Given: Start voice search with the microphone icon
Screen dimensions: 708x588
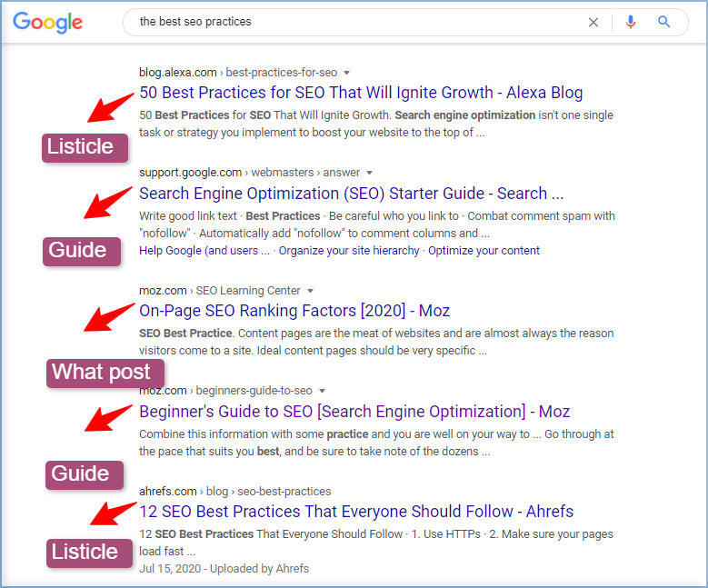Looking at the screenshot, I should tap(631, 22).
